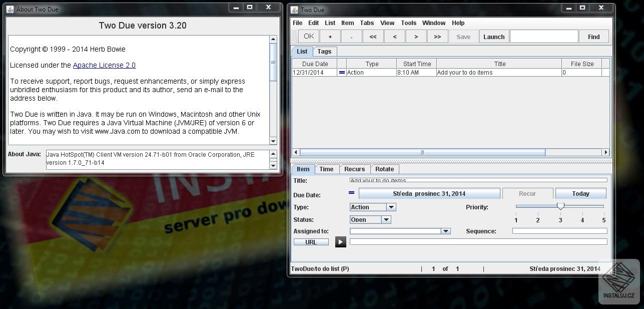Click the URL button
The height and width of the screenshot is (309, 644).
coord(311,242)
